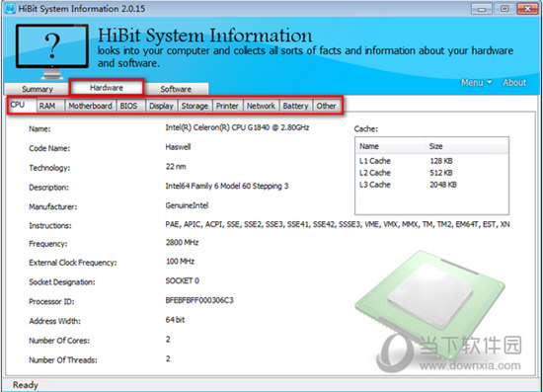The image size is (543, 392).
Task: Click the Cache: section label
Action: [x=365, y=128]
